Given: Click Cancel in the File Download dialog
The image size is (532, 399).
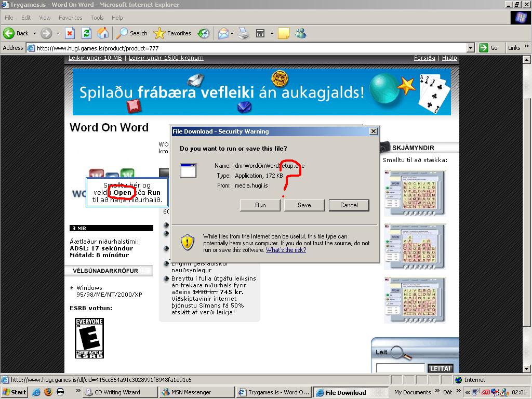Looking at the screenshot, I should point(349,205).
